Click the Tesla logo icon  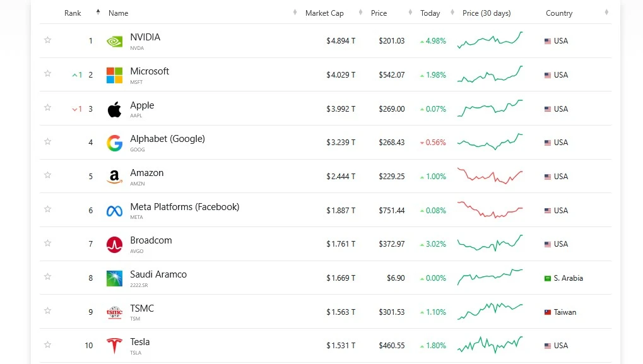pyautogui.click(x=114, y=346)
